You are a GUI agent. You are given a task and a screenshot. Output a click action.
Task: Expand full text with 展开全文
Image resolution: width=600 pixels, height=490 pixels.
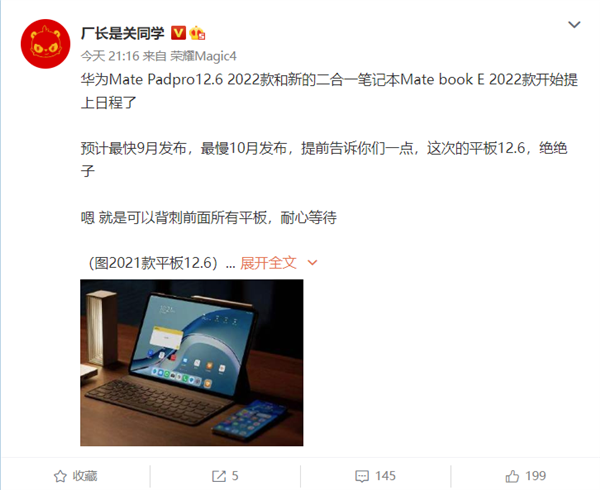pyautogui.click(x=268, y=263)
